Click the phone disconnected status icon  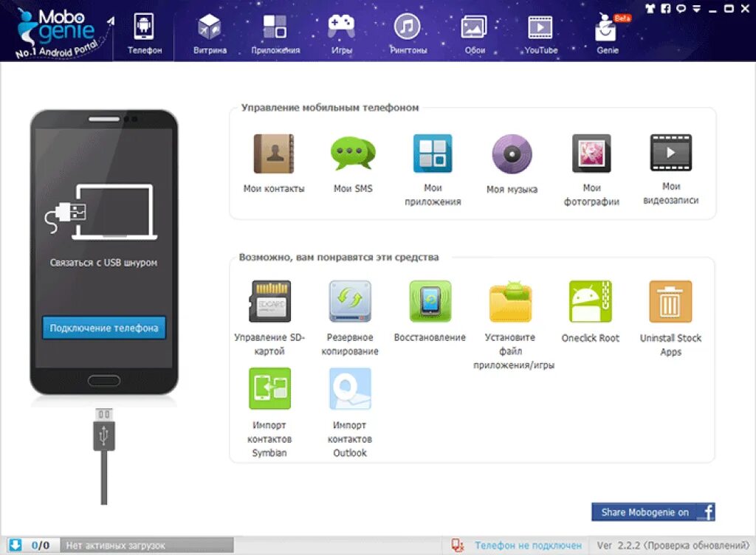pyautogui.click(x=457, y=545)
